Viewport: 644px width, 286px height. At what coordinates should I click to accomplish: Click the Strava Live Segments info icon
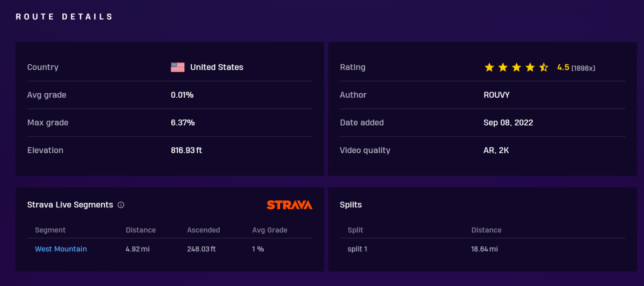(121, 205)
